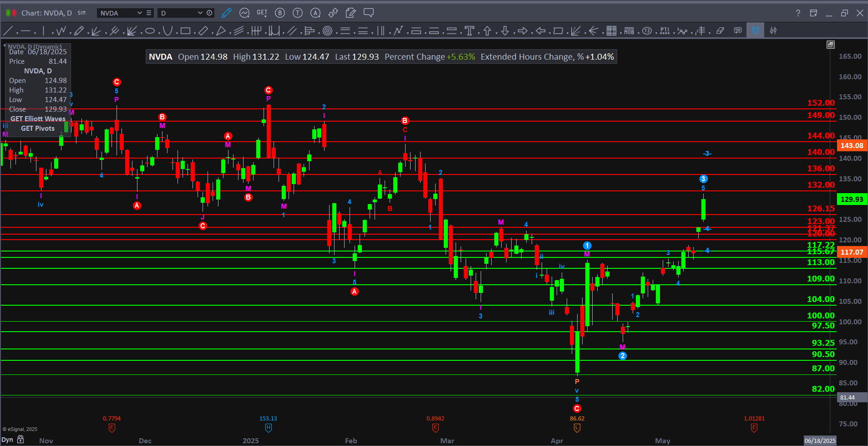Viewport: 868px width, 446px height.
Task: Toggle the magnet snap mode
Action: (x=755, y=31)
